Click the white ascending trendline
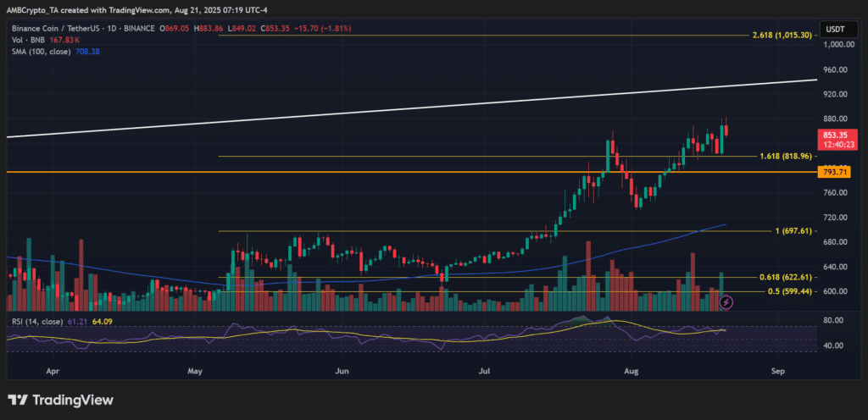Image resolution: width=868 pixels, height=420 pixels. (x=387, y=109)
